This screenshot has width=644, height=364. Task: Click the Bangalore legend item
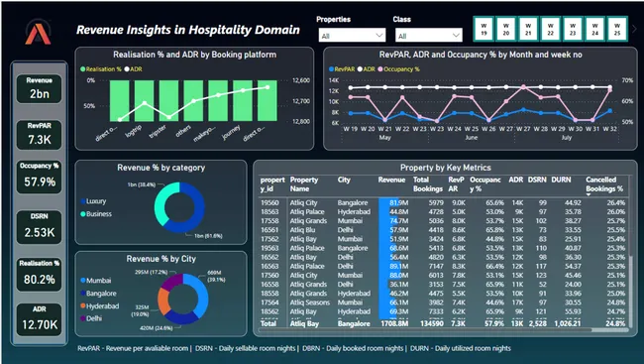98,294
